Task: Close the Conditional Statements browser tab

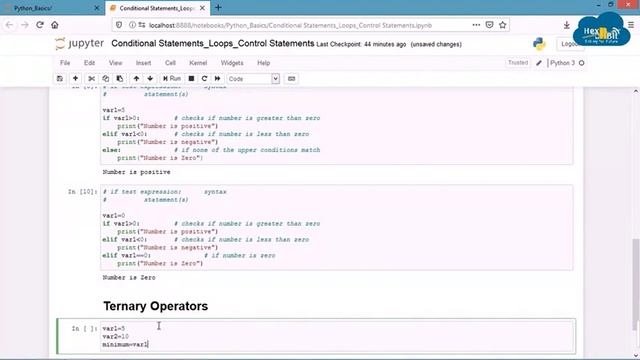Action: click(202, 8)
